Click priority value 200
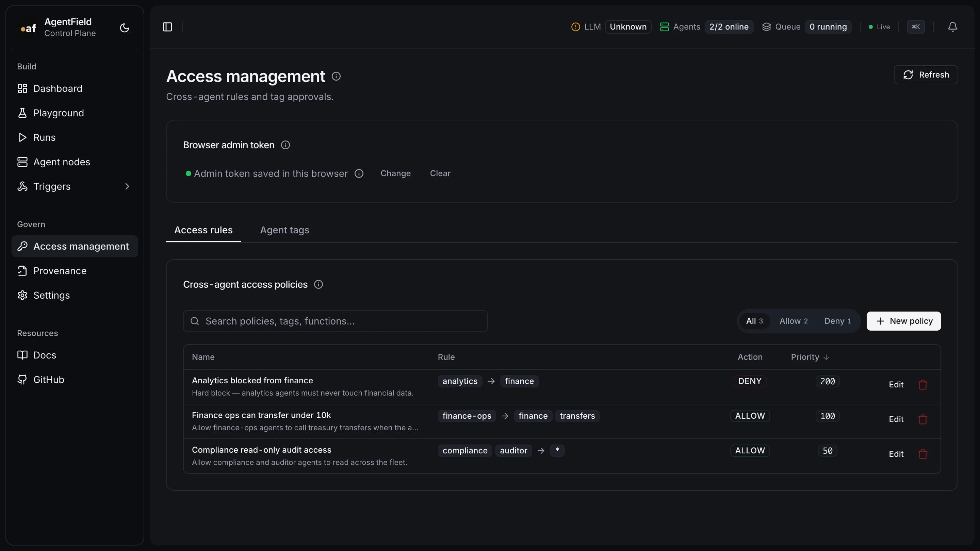 [x=828, y=381]
